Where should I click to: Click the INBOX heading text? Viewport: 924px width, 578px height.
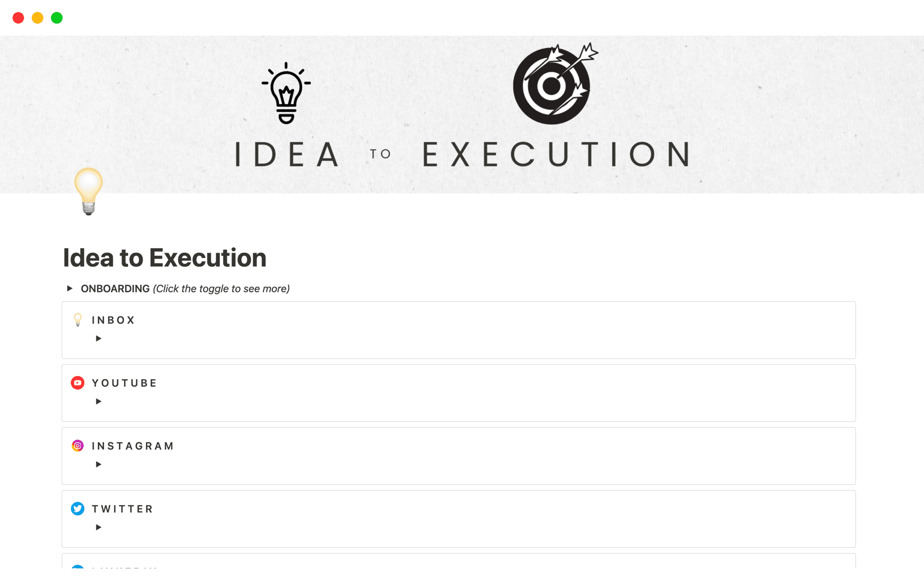113,320
